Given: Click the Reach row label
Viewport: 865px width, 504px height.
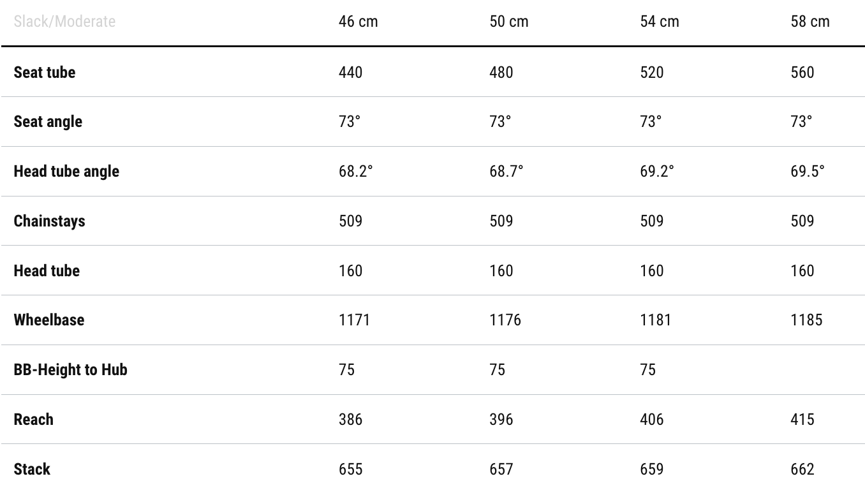Looking at the screenshot, I should pyautogui.click(x=33, y=419).
